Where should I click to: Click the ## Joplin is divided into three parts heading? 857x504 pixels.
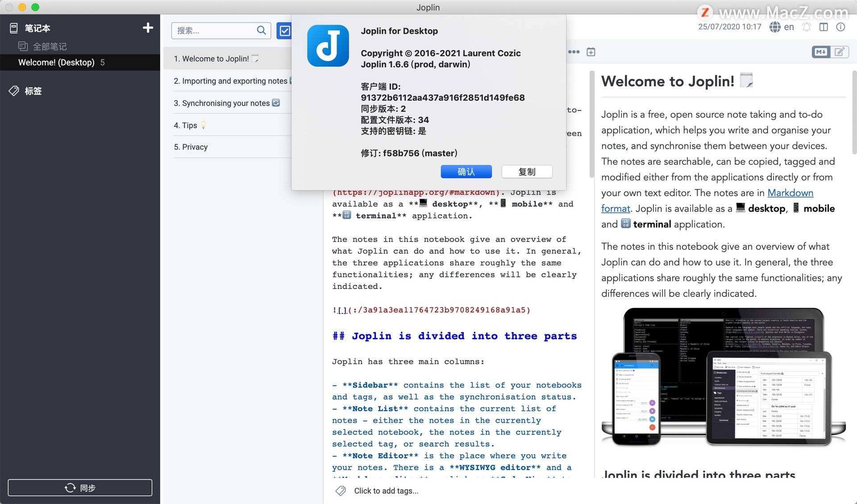click(454, 336)
